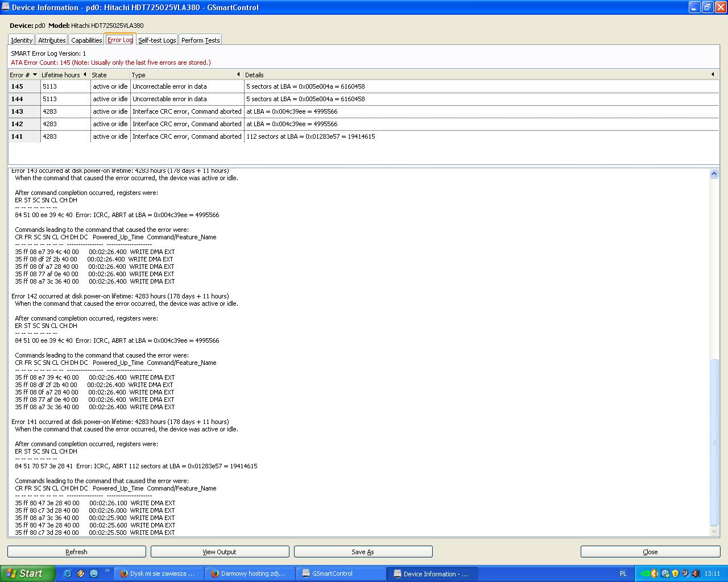Click the PL language indicator
Image resolution: width=728 pixels, height=582 pixels.
click(623, 573)
